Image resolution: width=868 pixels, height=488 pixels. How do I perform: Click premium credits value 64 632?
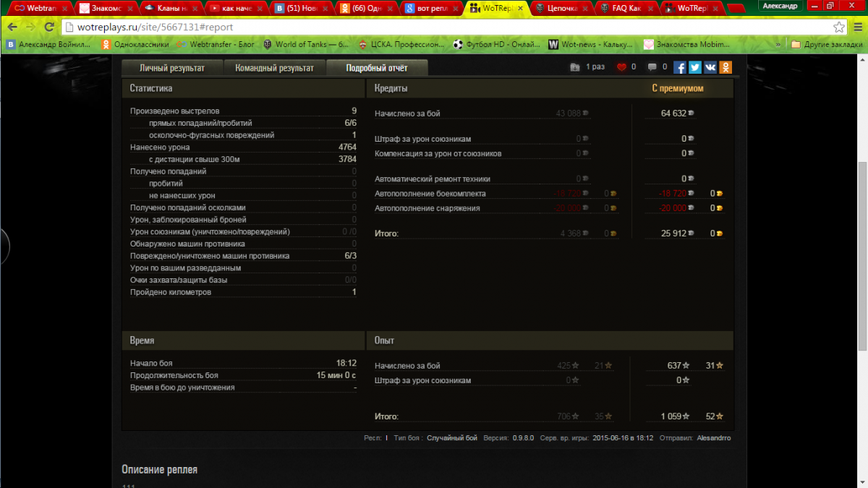tap(673, 114)
